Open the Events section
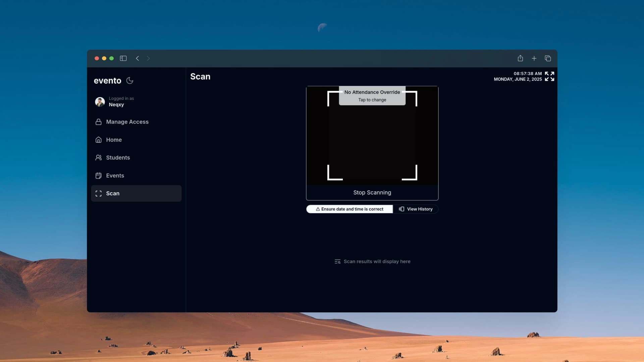Image resolution: width=644 pixels, height=362 pixels. coord(136,175)
